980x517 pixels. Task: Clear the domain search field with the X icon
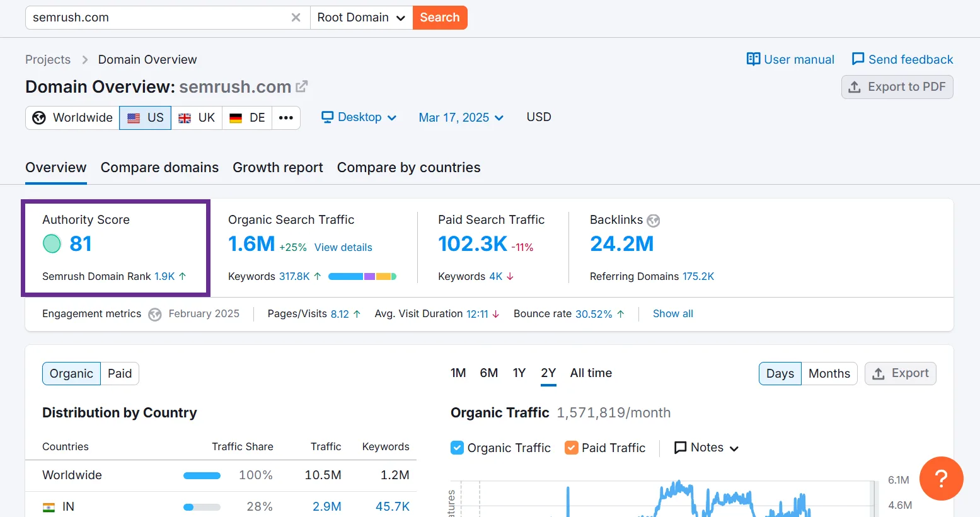[296, 18]
